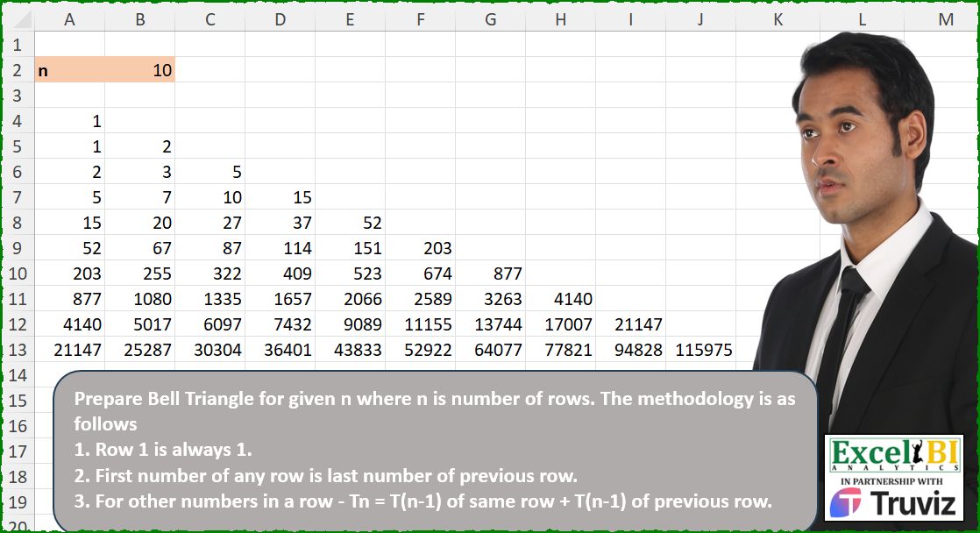Select column B header
980x533 pixels.
tap(140, 19)
